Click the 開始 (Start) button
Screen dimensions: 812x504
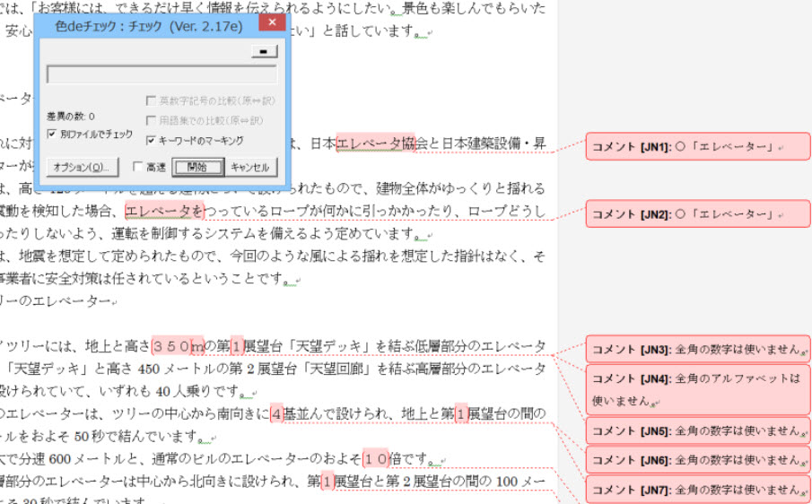pos(197,167)
